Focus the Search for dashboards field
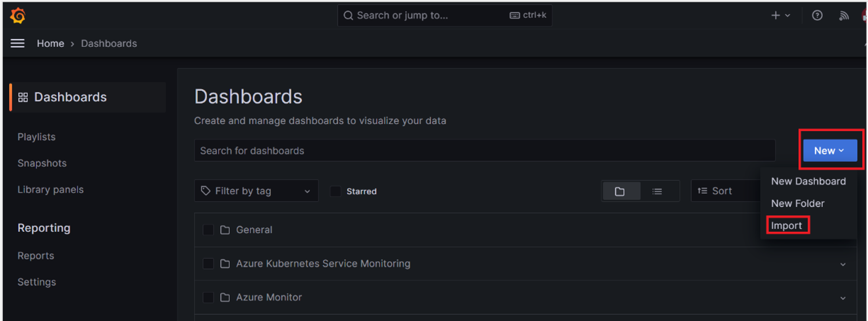 (x=485, y=151)
